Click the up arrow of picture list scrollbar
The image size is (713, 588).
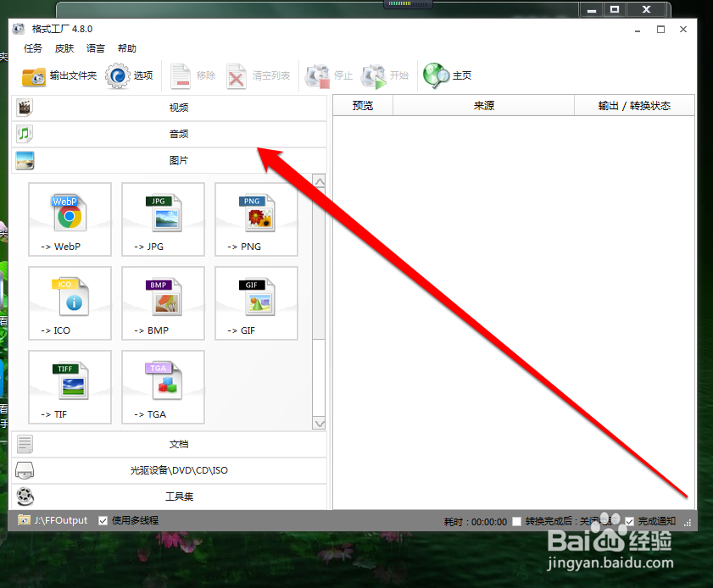[x=320, y=181]
